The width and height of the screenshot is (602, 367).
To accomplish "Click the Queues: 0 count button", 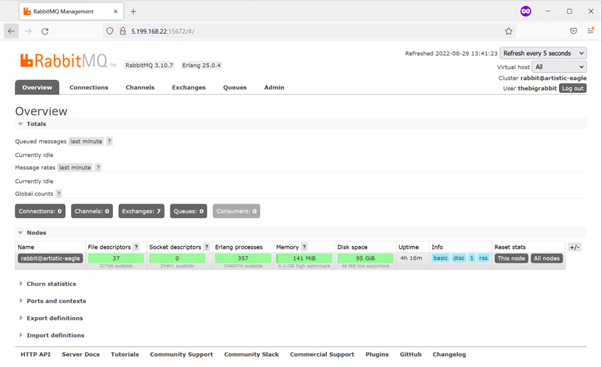I will coord(189,211).
